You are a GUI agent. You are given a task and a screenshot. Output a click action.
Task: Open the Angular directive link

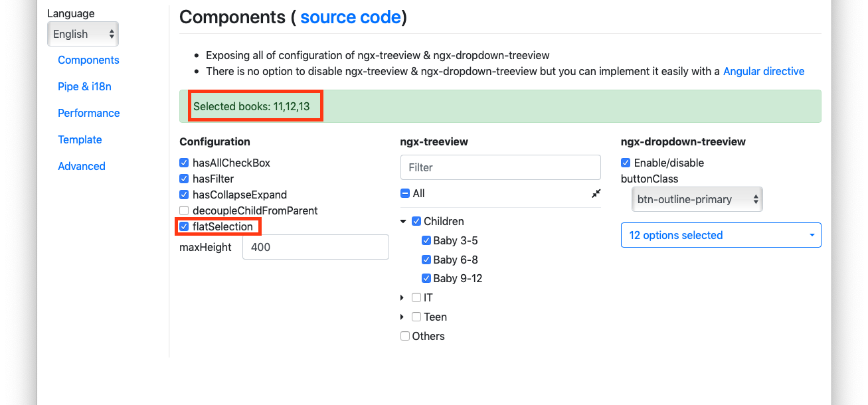point(764,71)
